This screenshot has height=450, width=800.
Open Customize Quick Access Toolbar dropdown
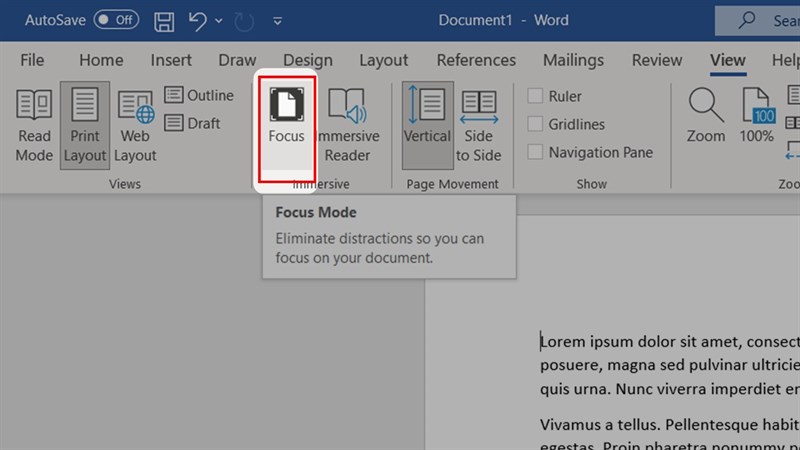pos(278,21)
